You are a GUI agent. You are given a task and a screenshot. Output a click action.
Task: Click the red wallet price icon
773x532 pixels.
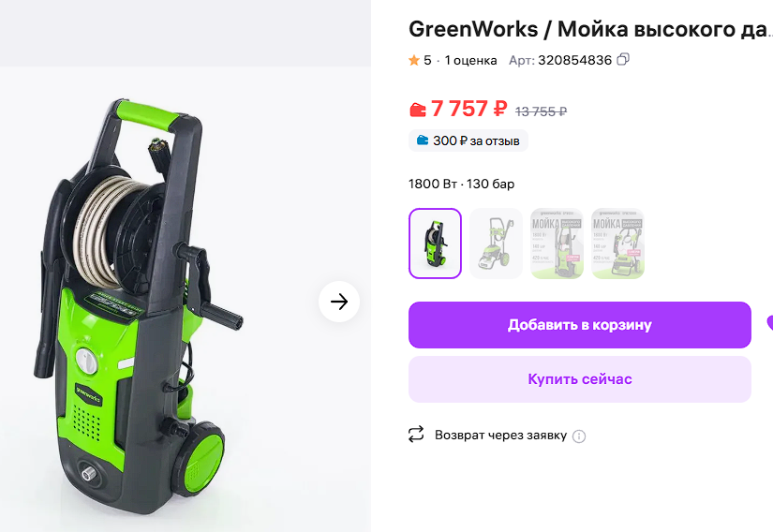pyautogui.click(x=418, y=110)
